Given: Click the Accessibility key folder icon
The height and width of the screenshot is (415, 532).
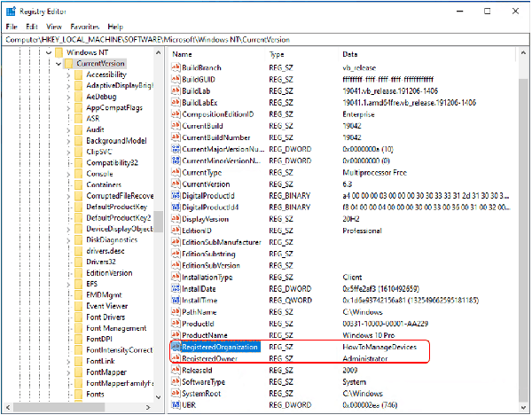Looking at the screenshot, I should pos(78,74).
